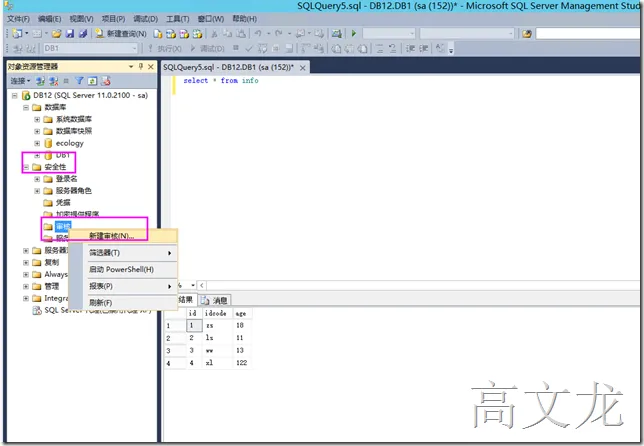This screenshot has height=446, width=644.
Task: Click the cancel query stop icon
Action: (236, 48)
